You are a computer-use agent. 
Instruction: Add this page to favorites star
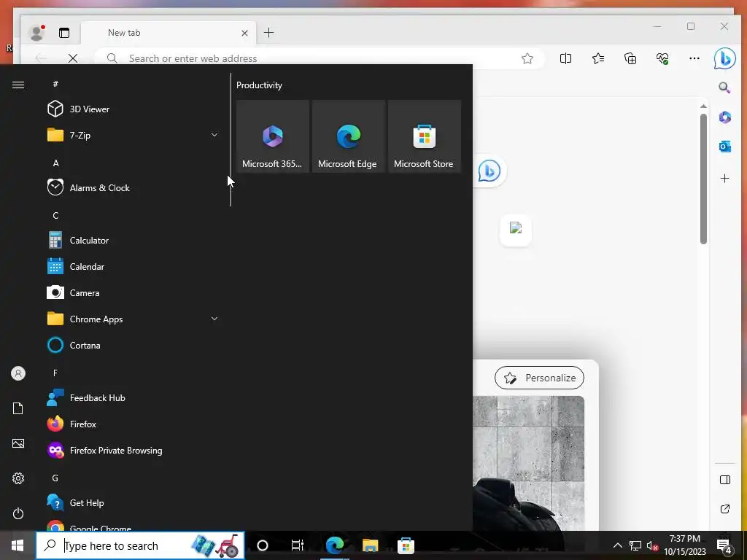coord(527,58)
